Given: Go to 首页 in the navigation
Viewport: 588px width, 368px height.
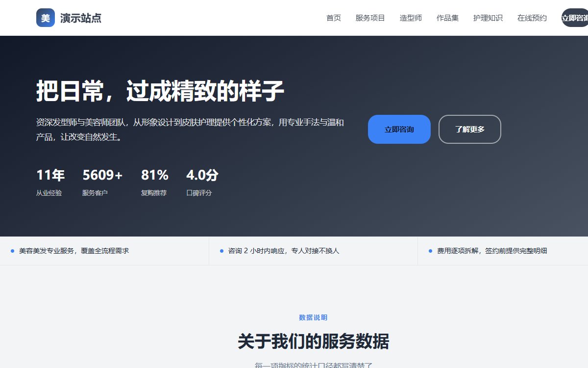Looking at the screenshot, I should click(x=334, y=18).
